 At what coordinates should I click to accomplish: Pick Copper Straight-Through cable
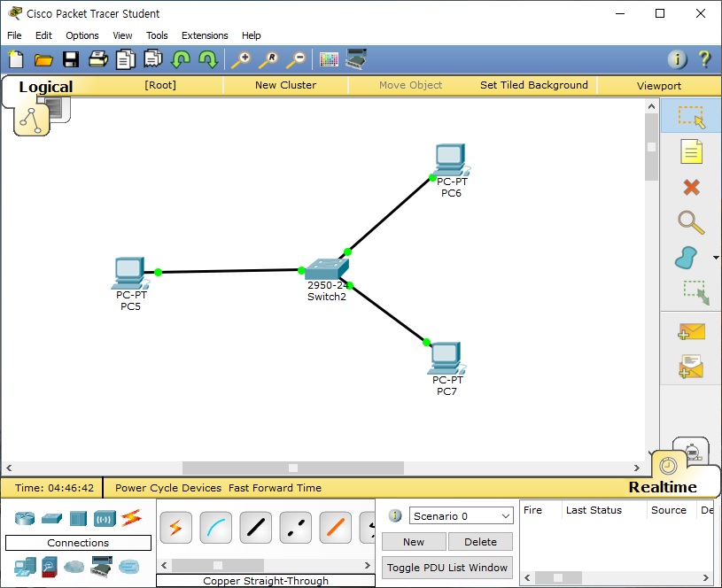pyautogui.click(x=255, y=527)
